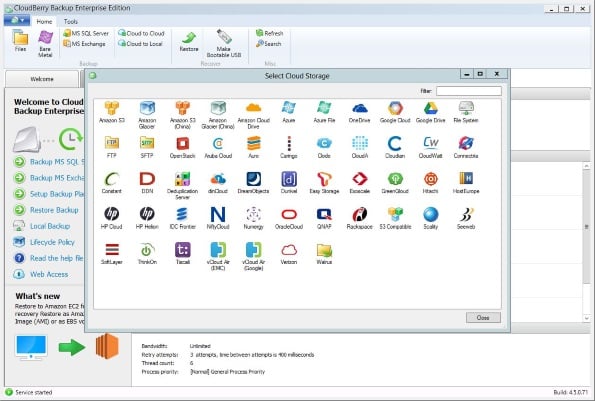Pick Verizon cloud storage
Screen dimensions: 595x401
point(288,253)
